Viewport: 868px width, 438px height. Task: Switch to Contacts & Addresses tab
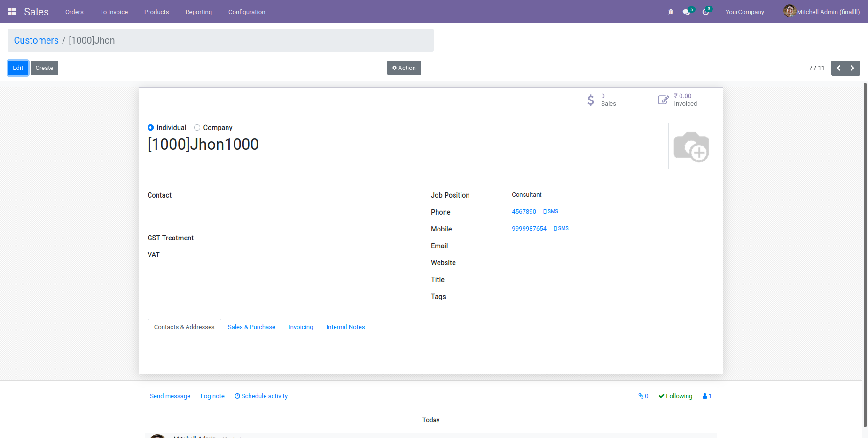[x=184, y=327]
